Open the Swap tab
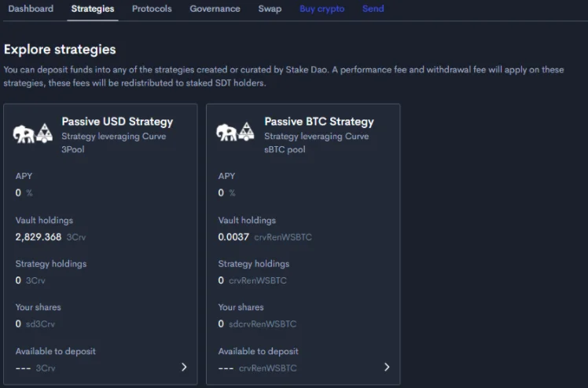This screenshot has height=388, width=588. (x=270, y=9)
